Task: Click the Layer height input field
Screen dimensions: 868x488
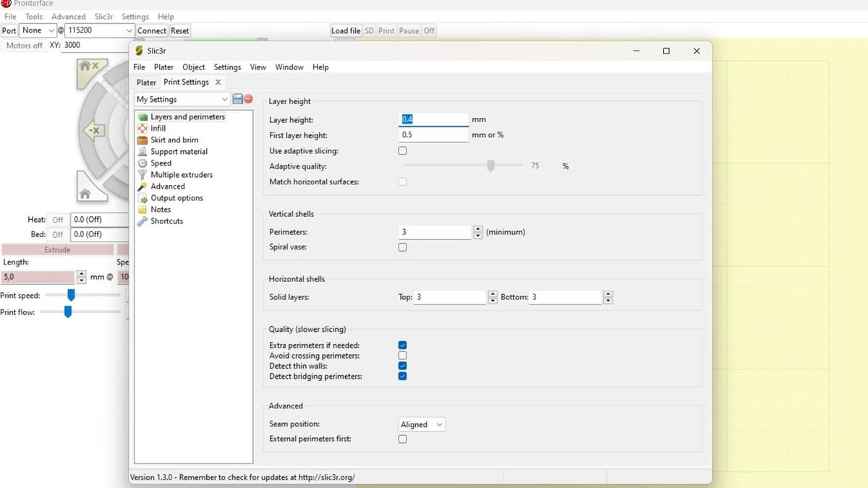Action: point(435,119)
